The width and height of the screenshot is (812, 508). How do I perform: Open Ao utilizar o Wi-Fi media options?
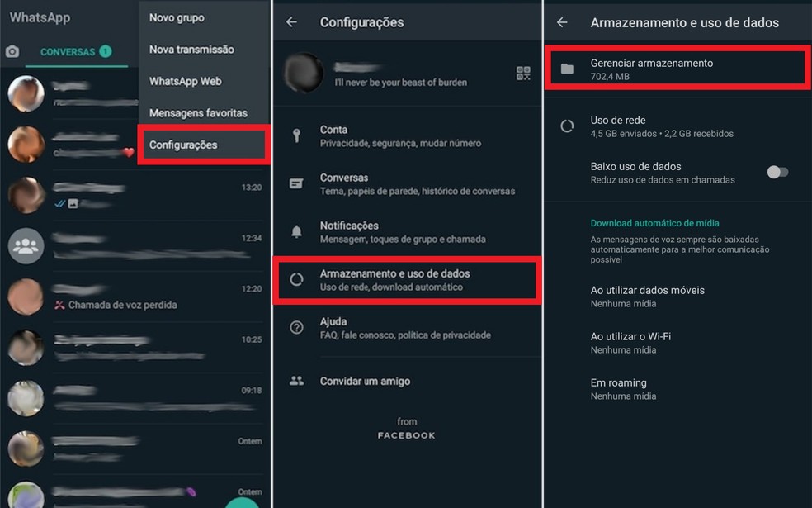(x=630, y=343)
